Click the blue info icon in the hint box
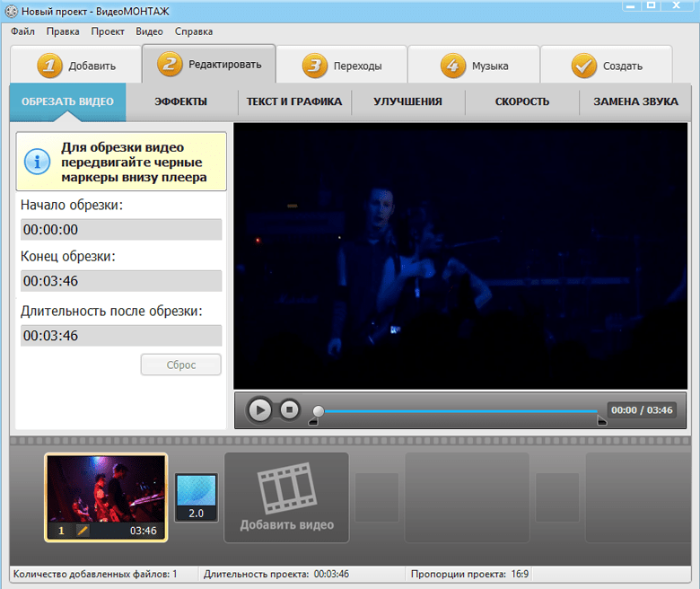 point(37,162)
